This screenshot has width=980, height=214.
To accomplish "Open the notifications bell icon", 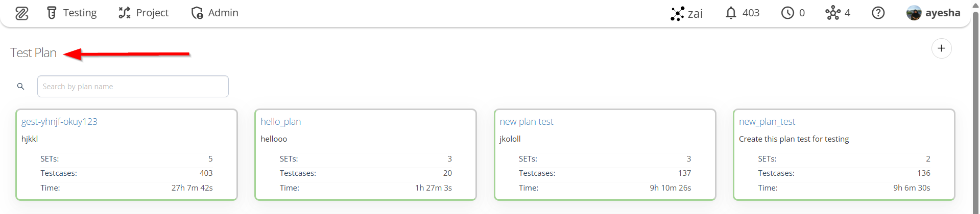I will pyautogui.click(x=731, y=13).
